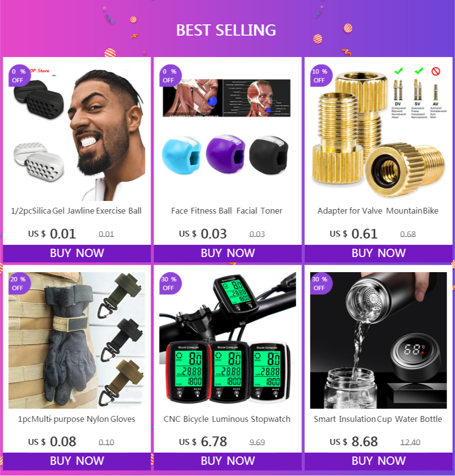455x476 pixels.
Task: Click BUY NOW under Face Fitness Ball
Action: 227,253
